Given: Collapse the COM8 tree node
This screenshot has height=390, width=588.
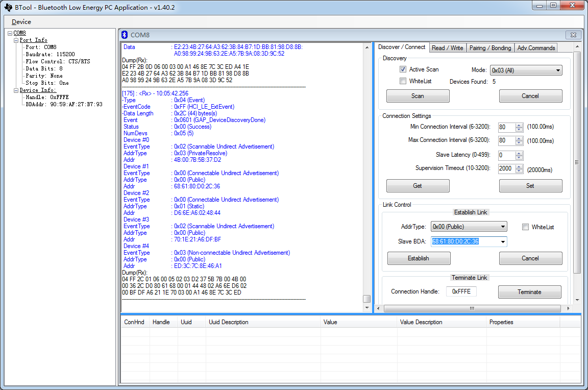Looking at the screenshot, I should [10, 33].
